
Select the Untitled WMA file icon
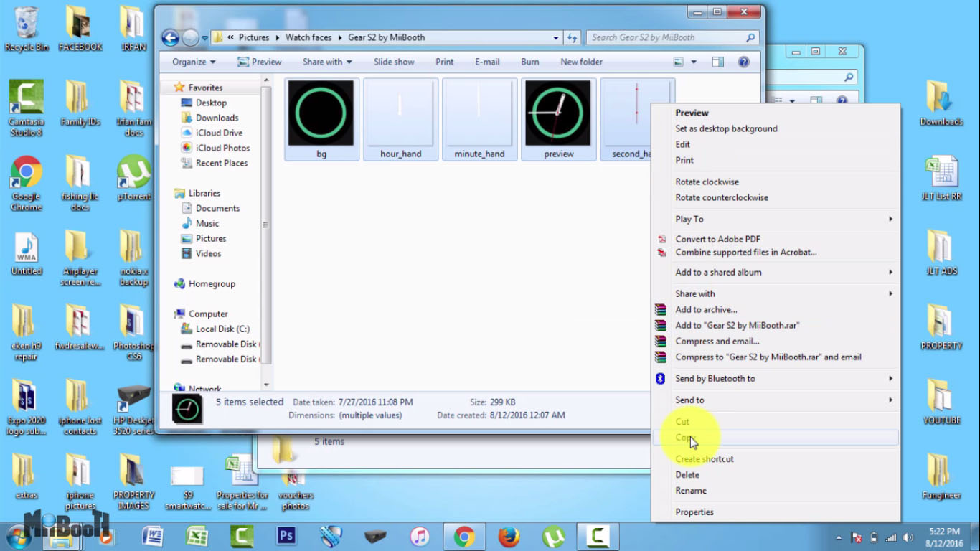27,254
